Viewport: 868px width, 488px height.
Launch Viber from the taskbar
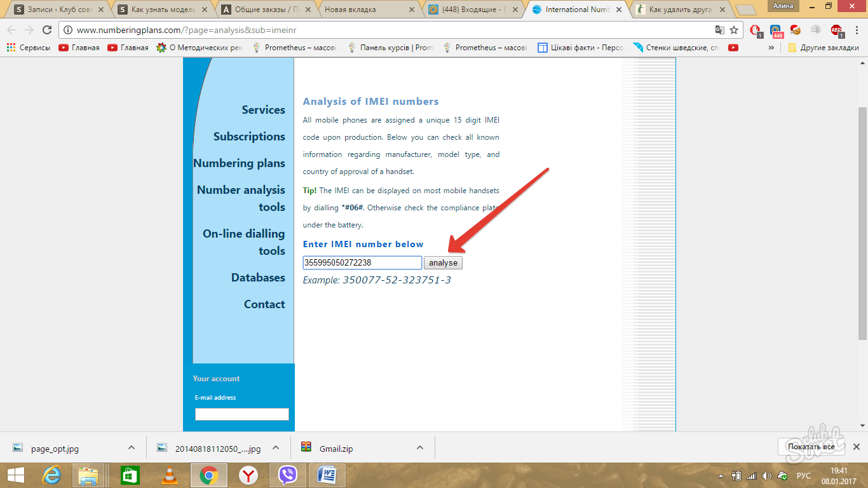pyautogui.click(x=288, y=475)
